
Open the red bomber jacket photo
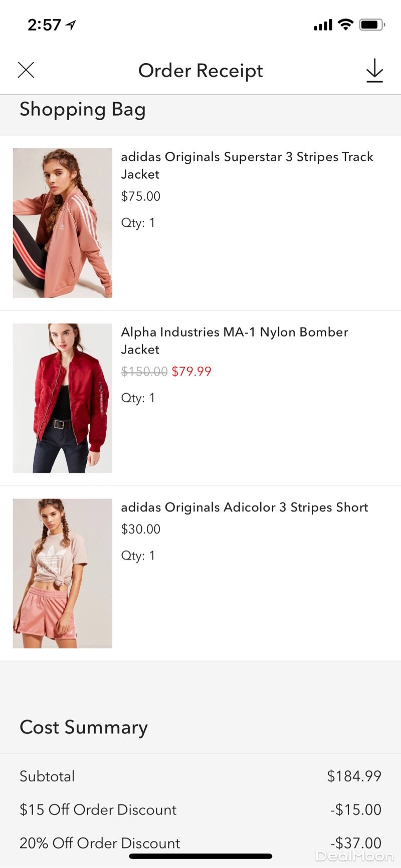coord(63,398)
